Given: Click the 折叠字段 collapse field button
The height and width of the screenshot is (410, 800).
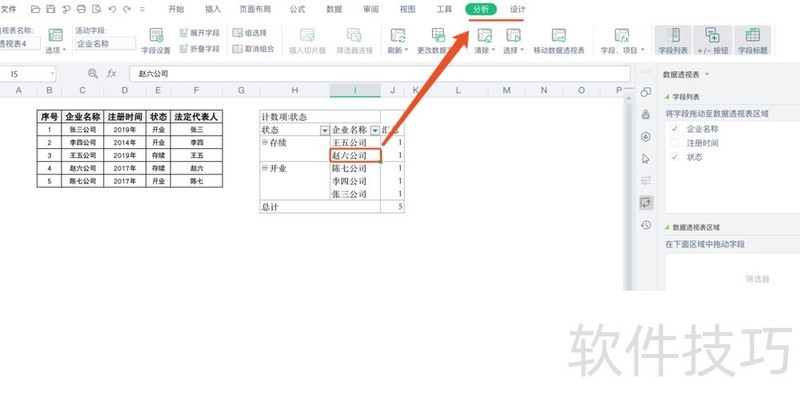Looking at the screenshot, I should [199, 49].
